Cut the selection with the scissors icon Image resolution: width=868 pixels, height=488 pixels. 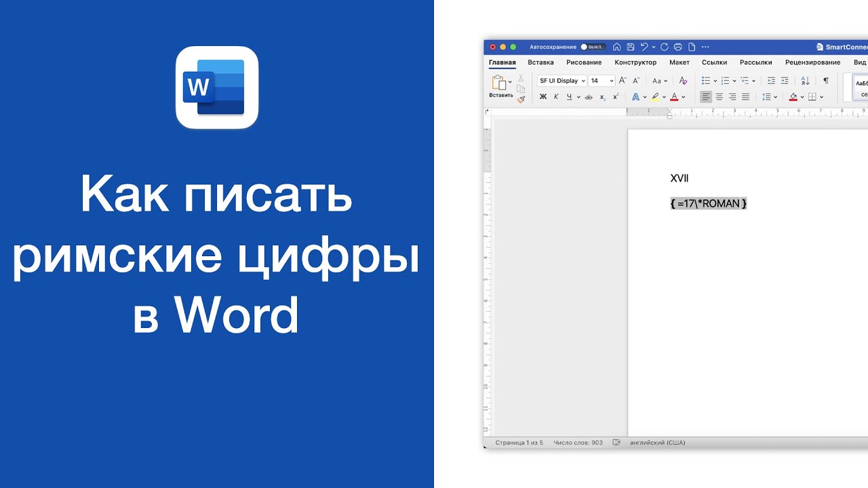(x=521, y=79)
